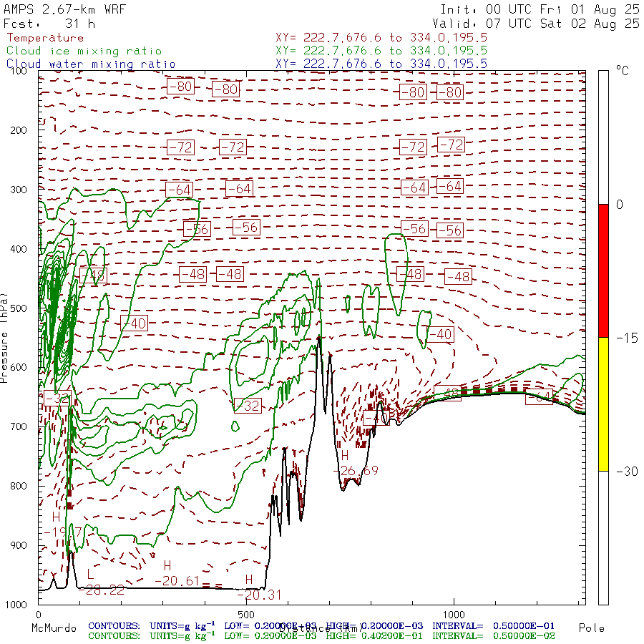Viewport: 644px width, 644px height.
Task: Click the 1000 hPa y-axis tick label
Action: pos(16,605)
